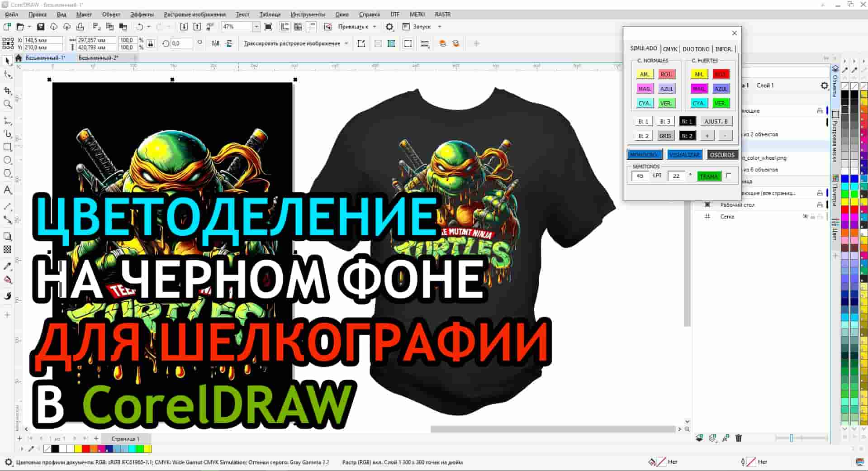Select the Ellipse tool
868x471 pixels.
pyautogui.click(x=7, y=160)
